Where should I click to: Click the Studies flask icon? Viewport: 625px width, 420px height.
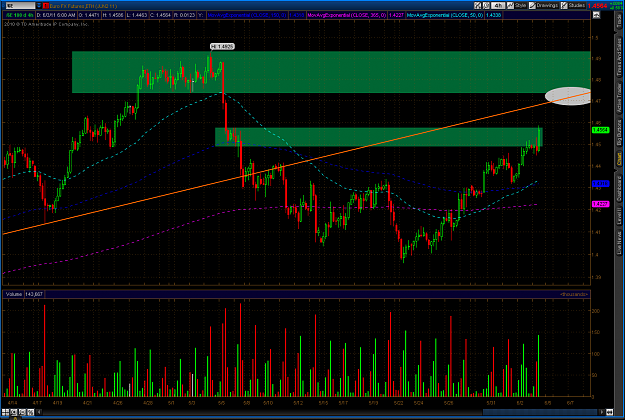tap(564, 6)
